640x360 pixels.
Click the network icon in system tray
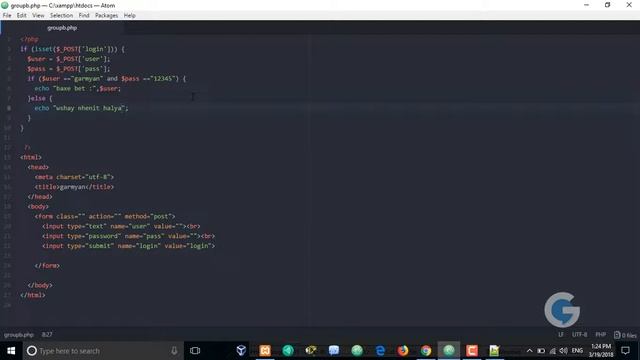point(553,351)
